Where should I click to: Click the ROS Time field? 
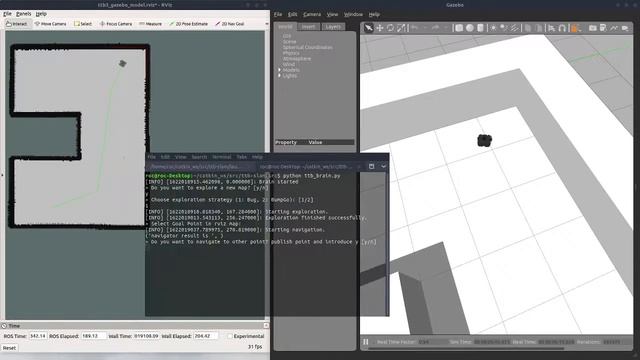point(38,336)
